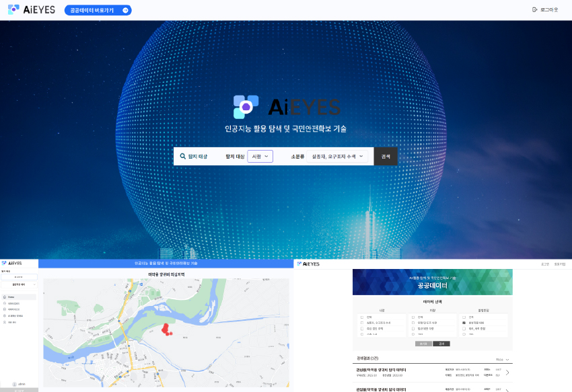Open the dropdown in the map panel sidebar
This screenshot has height=392, width=572.
point(19,284)
